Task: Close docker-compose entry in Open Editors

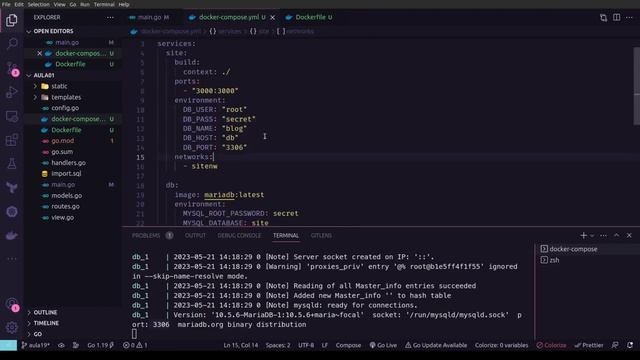Action: [39, 53]
